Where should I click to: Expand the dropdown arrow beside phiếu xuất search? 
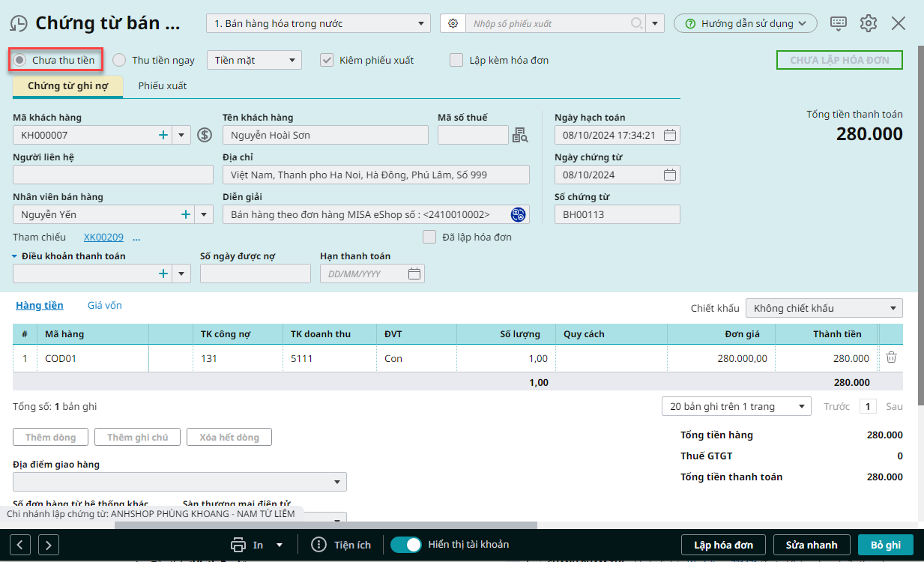656,23
